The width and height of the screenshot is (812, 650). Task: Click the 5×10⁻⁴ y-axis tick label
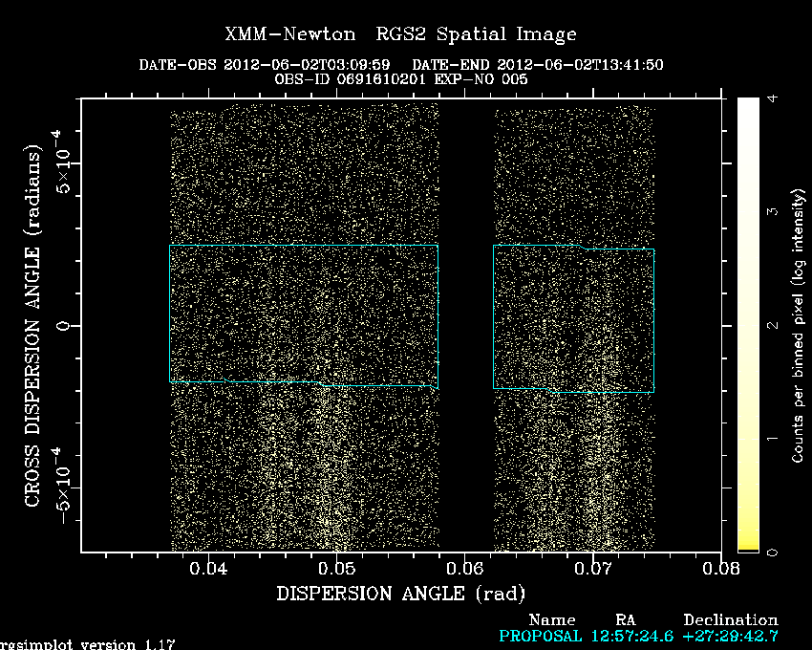(63, 162)
